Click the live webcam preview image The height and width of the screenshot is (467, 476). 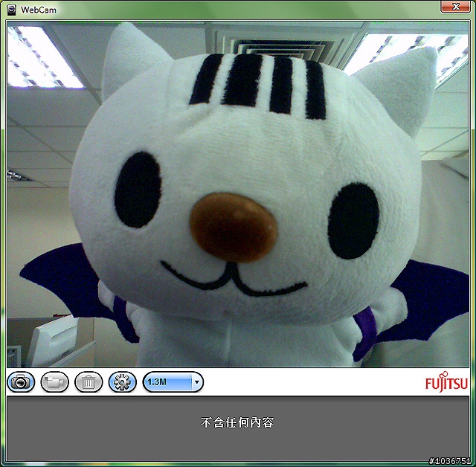(x=238, y=194)
